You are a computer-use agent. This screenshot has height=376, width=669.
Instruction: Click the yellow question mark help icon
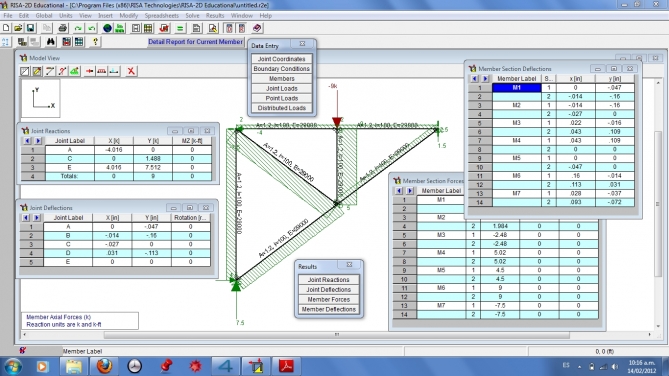coord(95,42)
